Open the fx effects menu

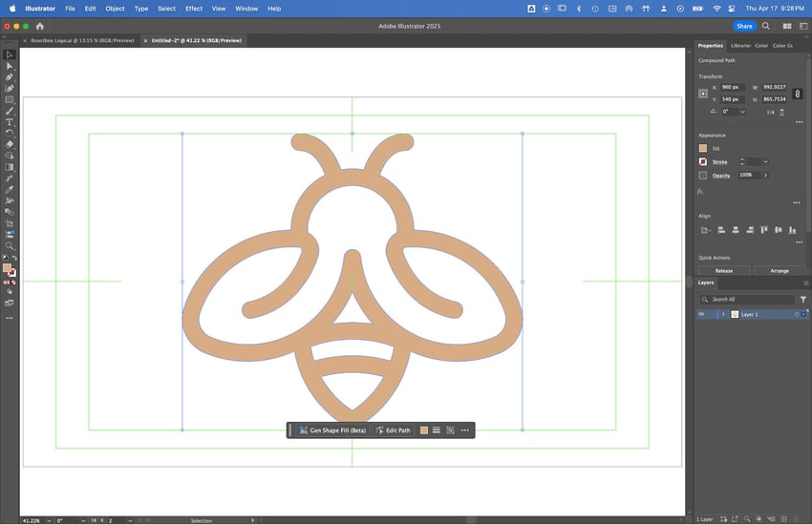click(700, 192)
